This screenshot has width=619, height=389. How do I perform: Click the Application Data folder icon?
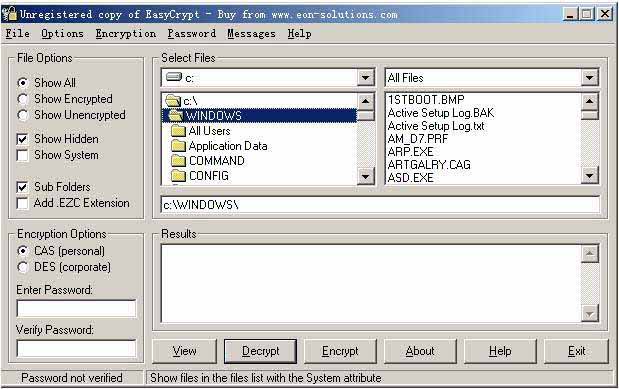click(x=178, y=146)
